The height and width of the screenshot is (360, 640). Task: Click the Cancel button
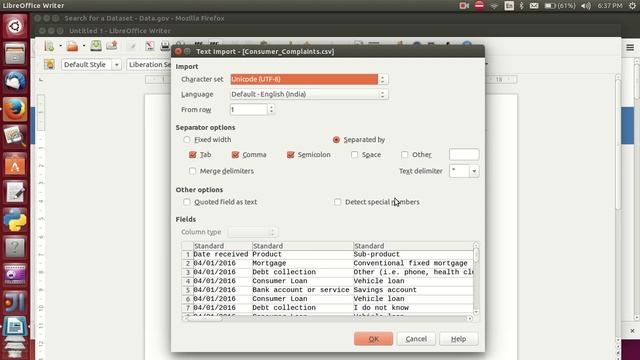tap(416, 339)
